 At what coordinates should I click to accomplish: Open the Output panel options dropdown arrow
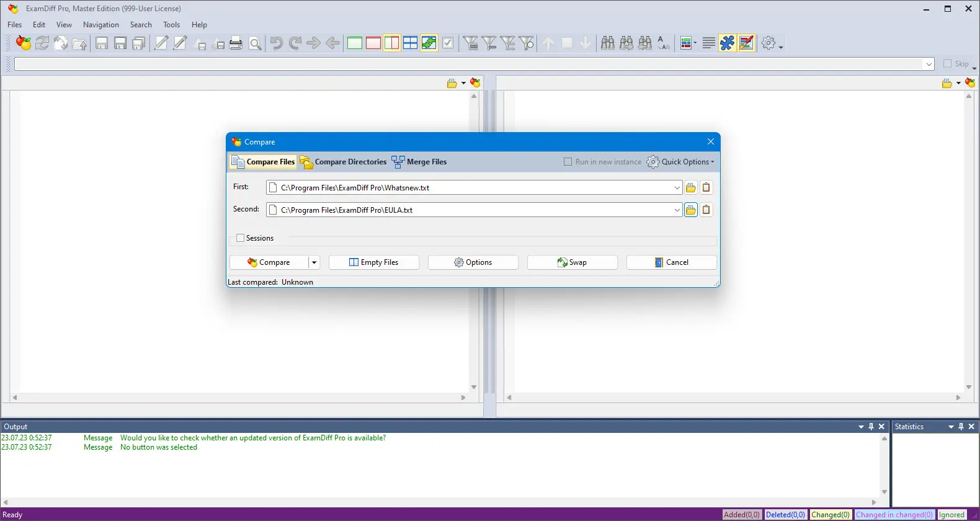pos(861,427)
